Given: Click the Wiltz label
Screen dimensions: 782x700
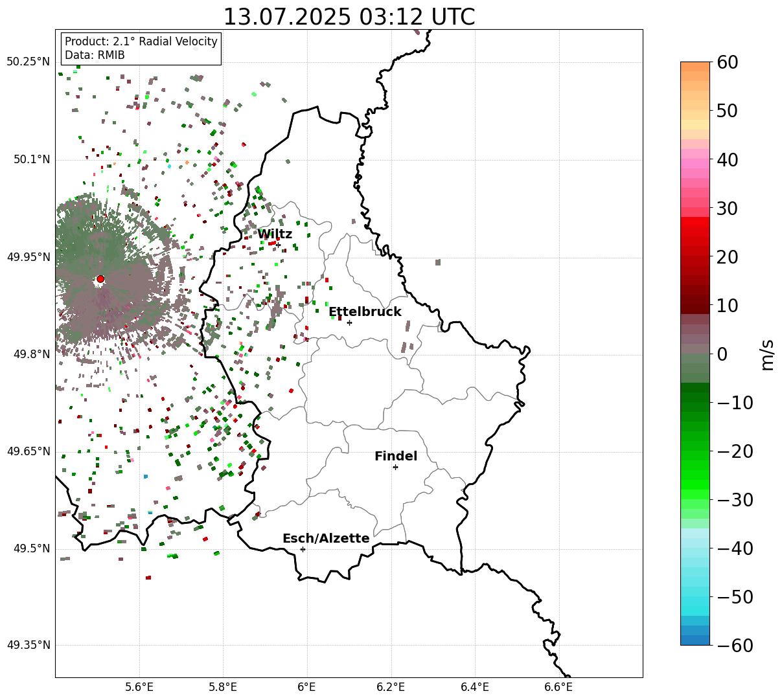Looking at the screenshot, I should [x=275, y=234].
